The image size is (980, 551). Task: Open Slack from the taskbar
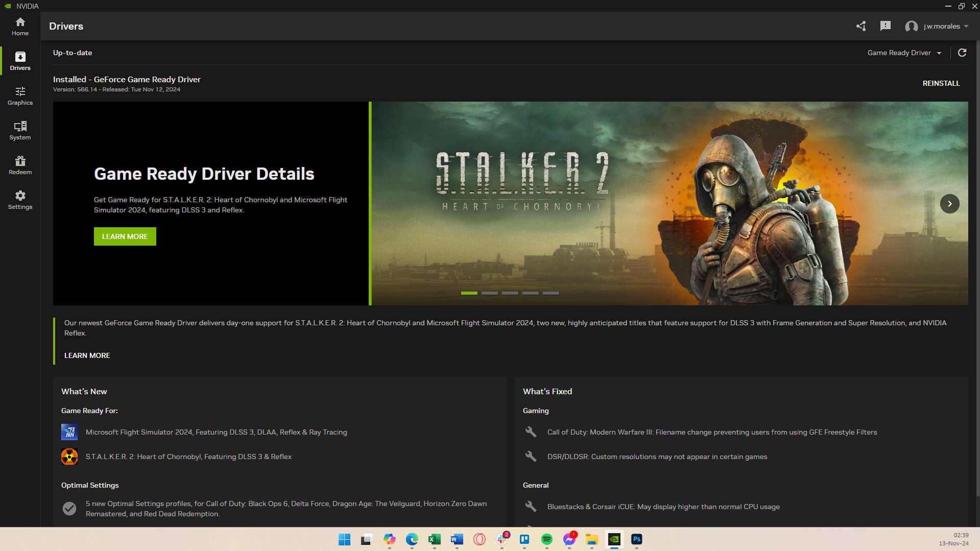[503, 539]
